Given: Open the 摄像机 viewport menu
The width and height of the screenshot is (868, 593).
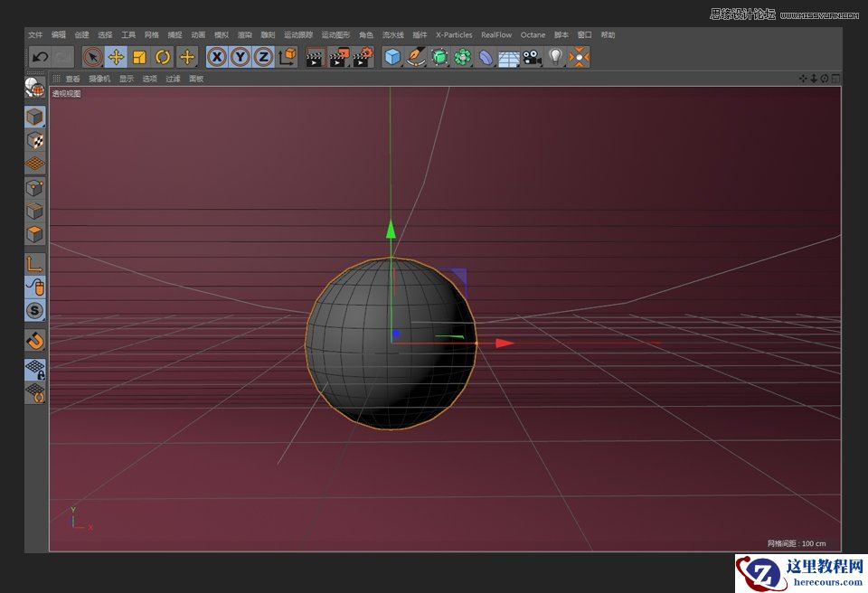Looking at the screenshot, I should [99, 79].
